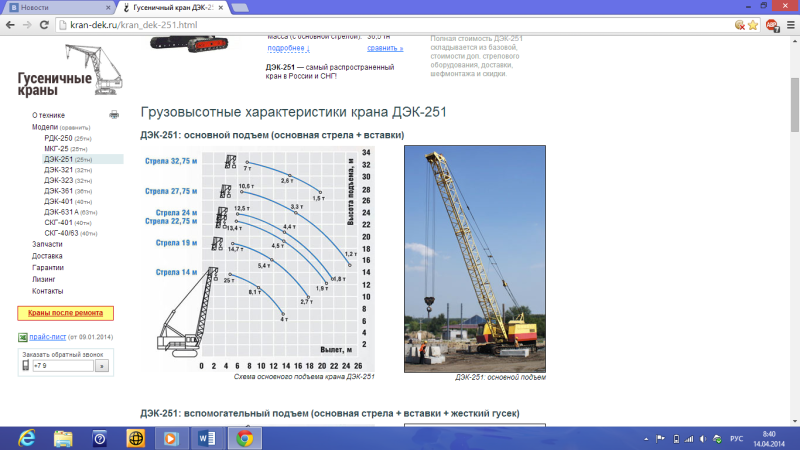Click the ДЭК-251 load chart diagram

click(260, 259)
